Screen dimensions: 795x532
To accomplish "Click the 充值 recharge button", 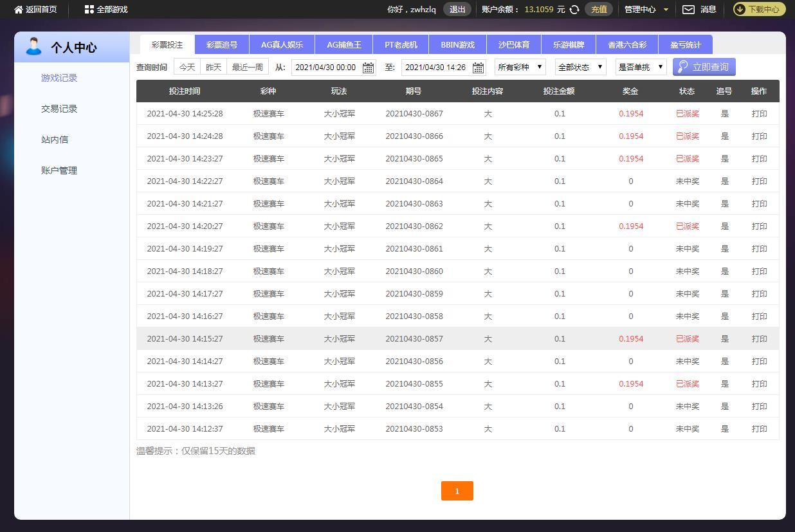I will [x=598, y=10].
